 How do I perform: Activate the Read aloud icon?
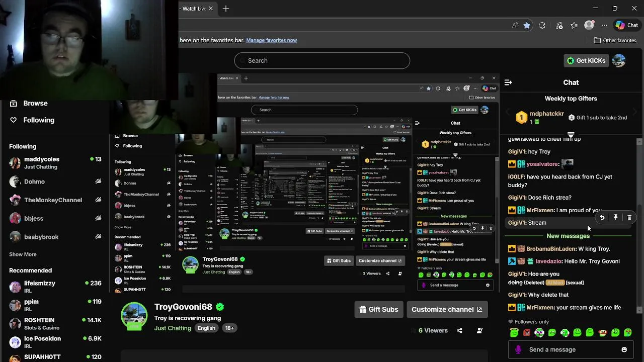[x=515, y=25]
